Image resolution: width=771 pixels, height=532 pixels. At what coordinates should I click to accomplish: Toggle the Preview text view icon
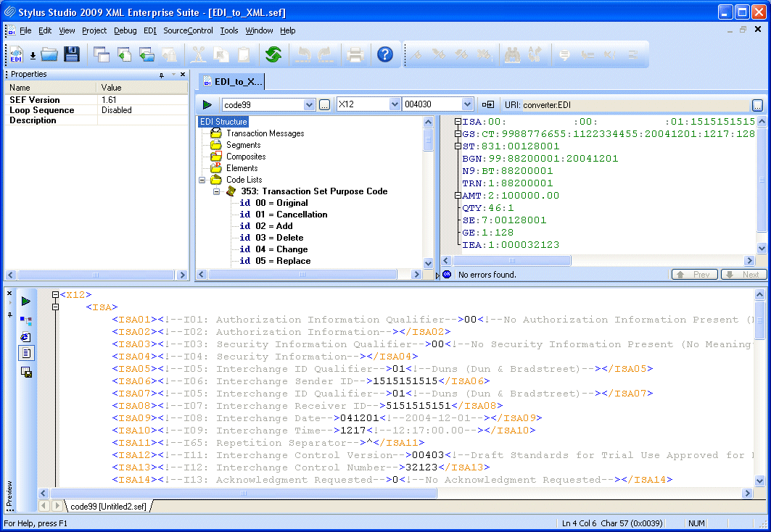(26, 353)
